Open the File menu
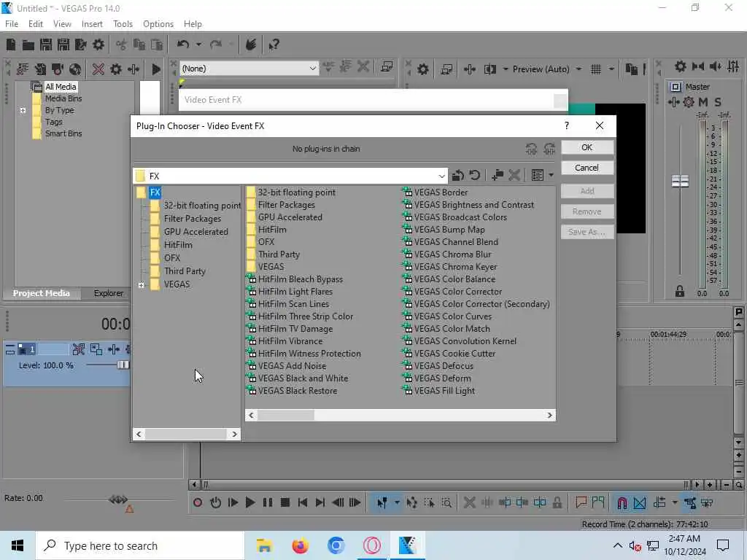Viewport: 747px width, 560px height. pos(12,24)
